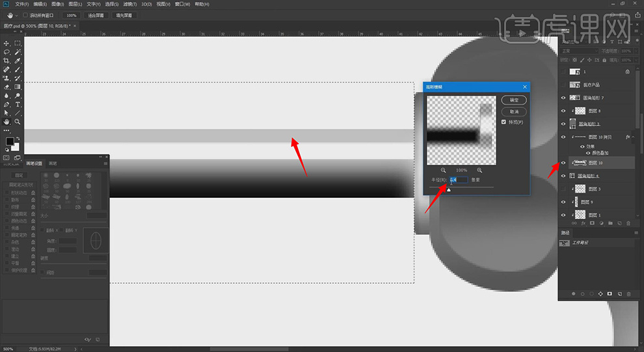Select the Eraser tool
644x352 pixels.
point(6,87)
